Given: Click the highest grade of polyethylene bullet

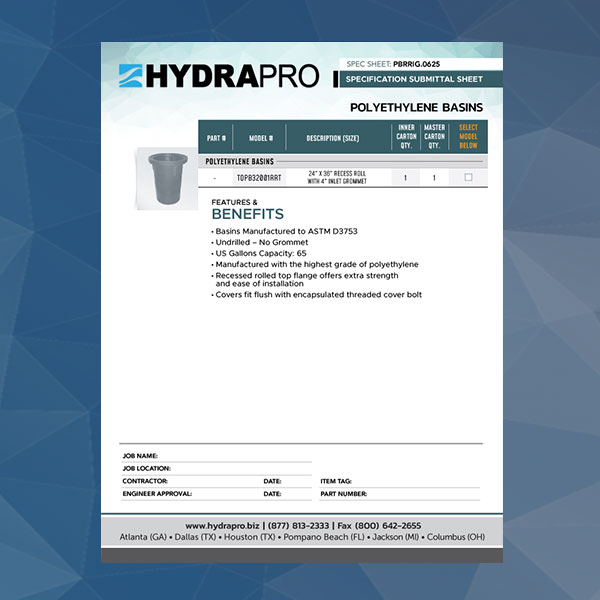Looking at the screenshot, I should point(315,264).
